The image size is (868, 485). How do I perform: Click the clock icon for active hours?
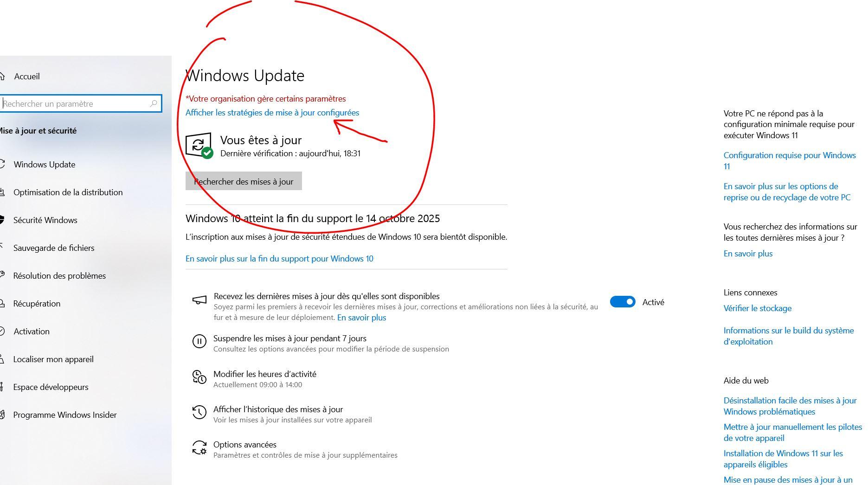pyautogui.click(x=199, y=377)
